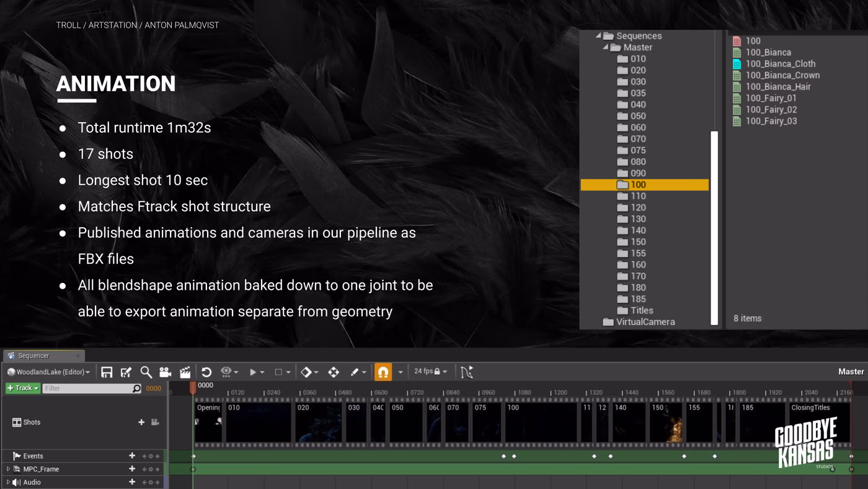868x489 pixels.
Task: Click the red playhead marker on the timeline
Action: tap(193, 387)
